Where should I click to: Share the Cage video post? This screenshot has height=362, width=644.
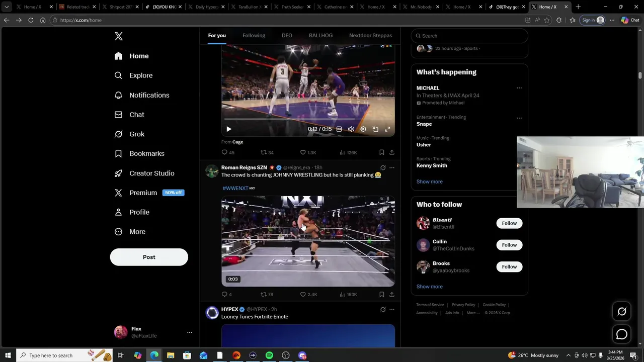[391, 152]
